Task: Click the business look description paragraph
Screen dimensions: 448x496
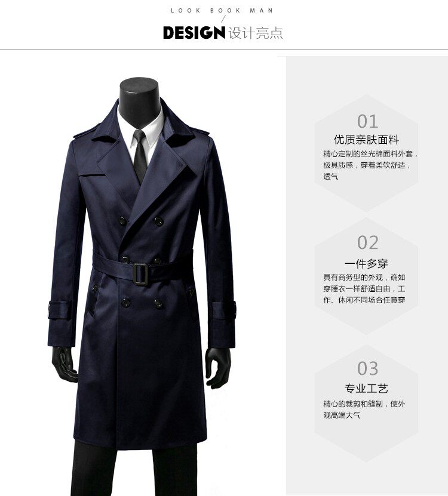Action: point(364,288)
